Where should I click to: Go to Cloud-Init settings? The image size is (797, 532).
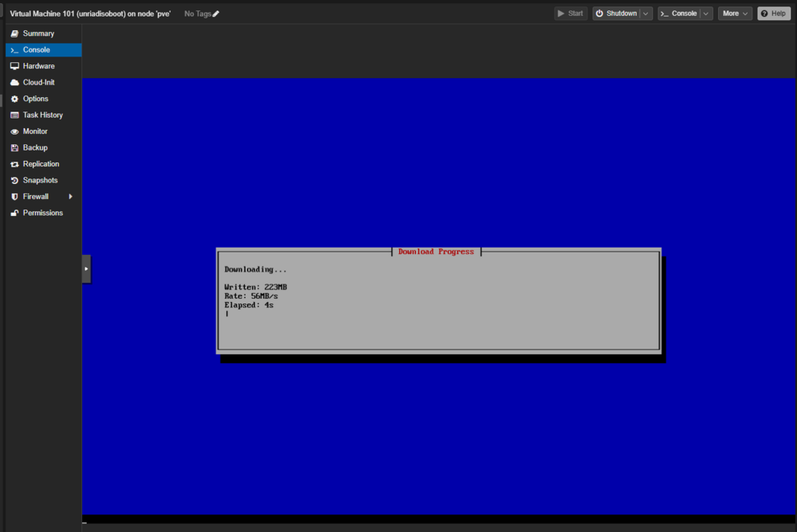43,82
